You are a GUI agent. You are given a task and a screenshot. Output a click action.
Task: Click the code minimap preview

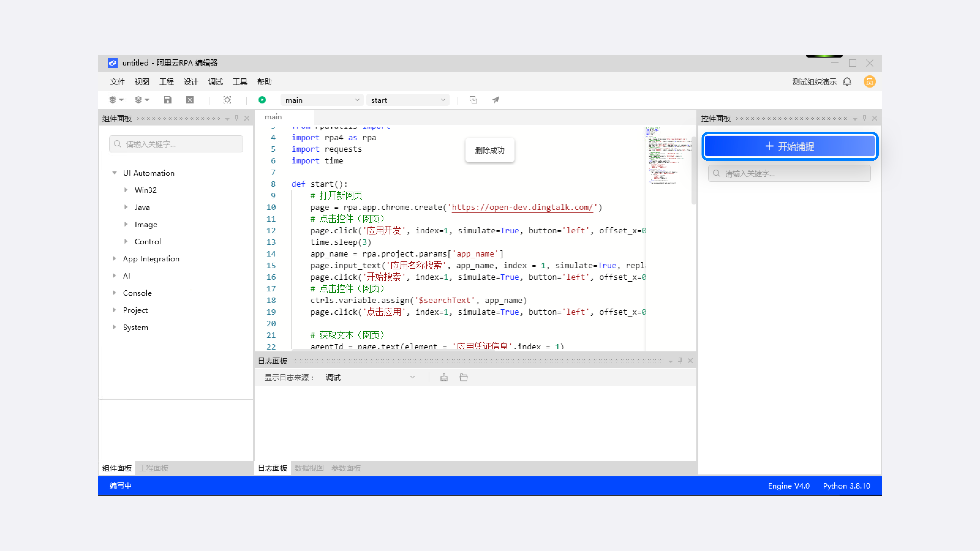[x=668, y=156]
